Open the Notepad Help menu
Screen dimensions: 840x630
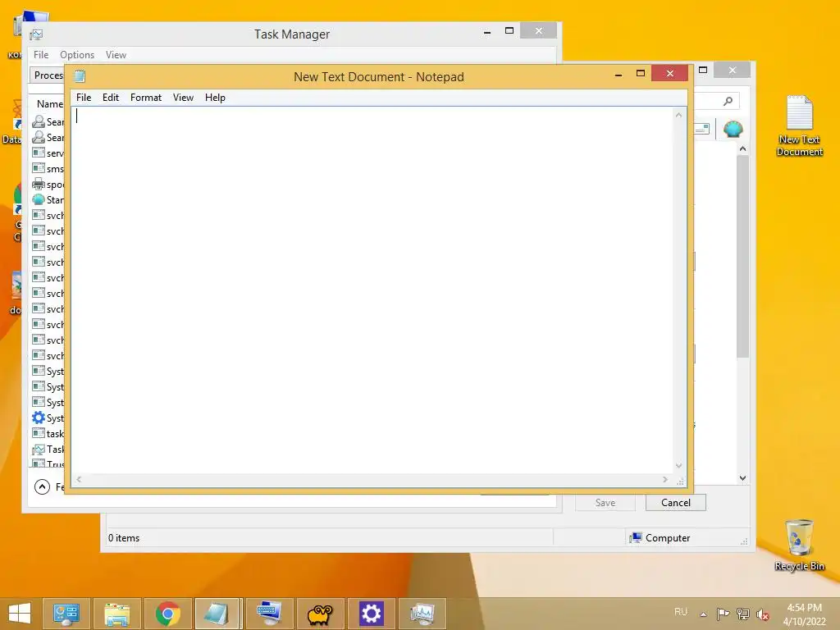point(215,98)
